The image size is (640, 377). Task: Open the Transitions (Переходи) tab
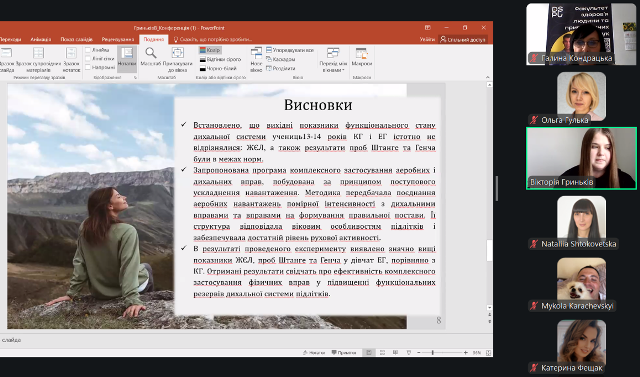click(x=10, y=40)
